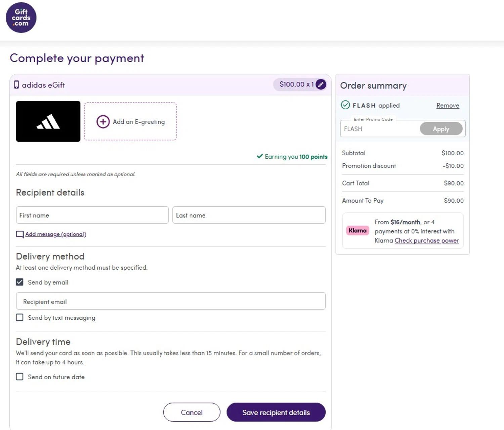Viewport: 504px width, 430px height.
Task: Enable Send by text messaging
Action: [20, 317]
